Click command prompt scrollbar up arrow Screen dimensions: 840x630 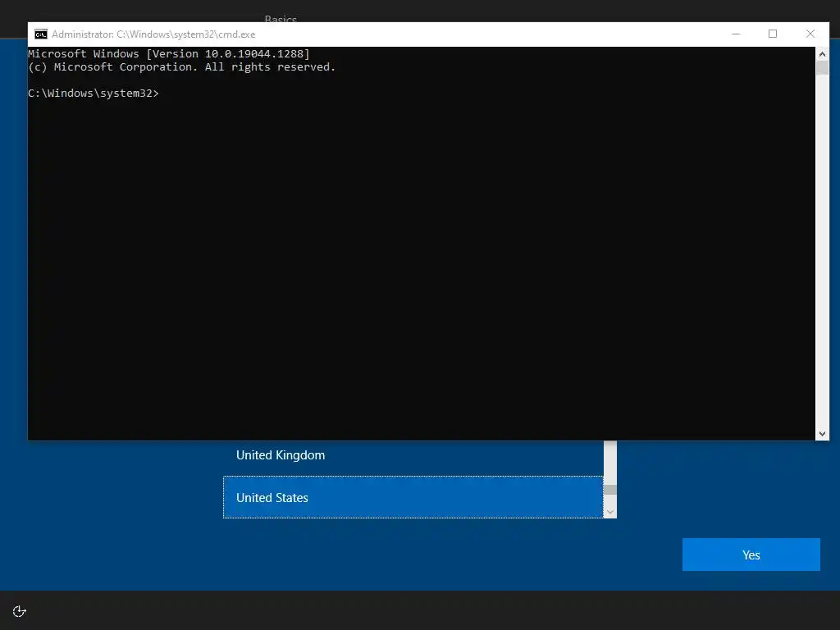(x=822, y=54)
